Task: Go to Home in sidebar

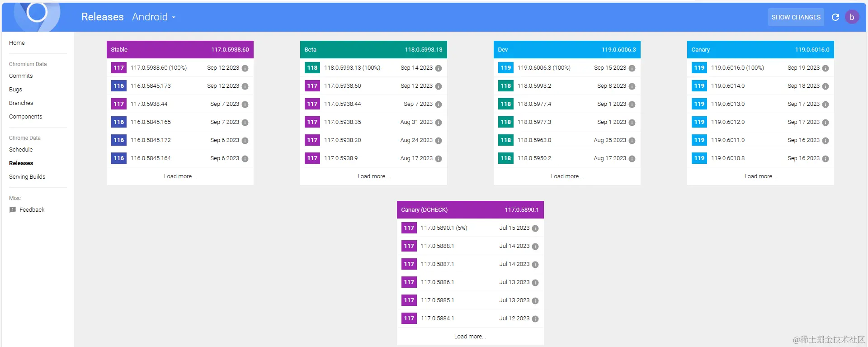Action: (17, 43)
